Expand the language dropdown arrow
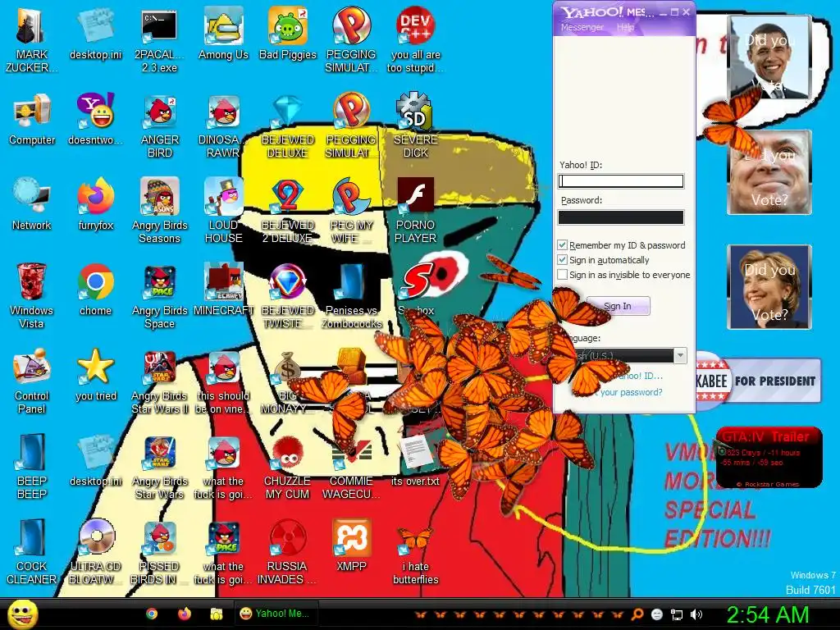Viewport: 840px width, 630px height. point(680,355)
